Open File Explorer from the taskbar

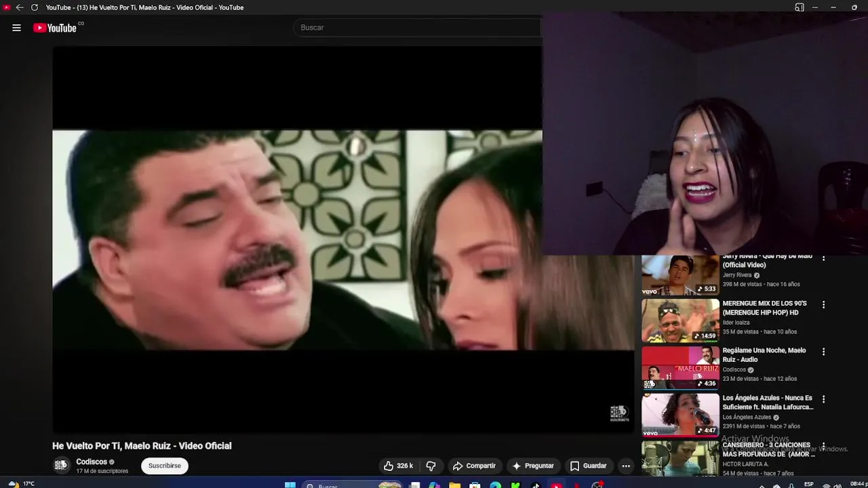tap(454, 485)
